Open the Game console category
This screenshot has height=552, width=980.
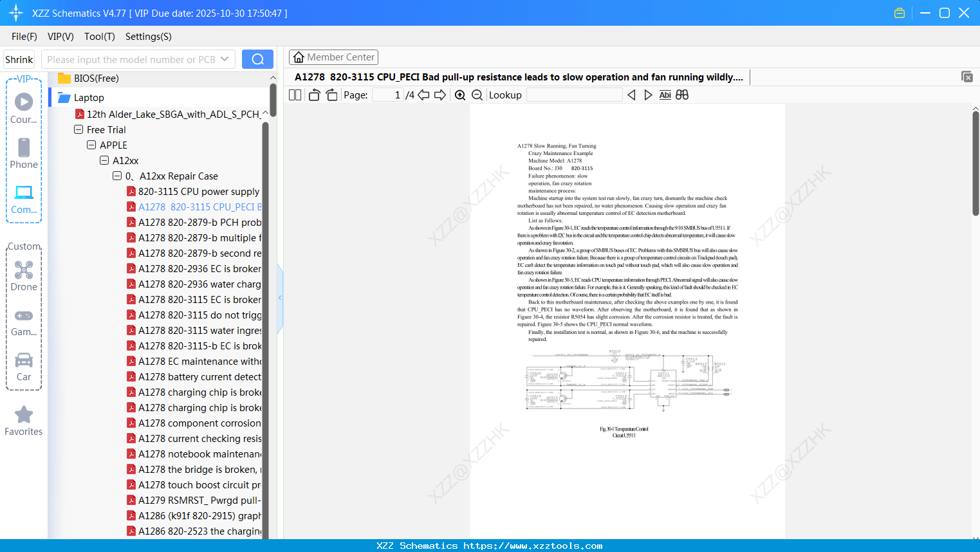pos(24,322)
